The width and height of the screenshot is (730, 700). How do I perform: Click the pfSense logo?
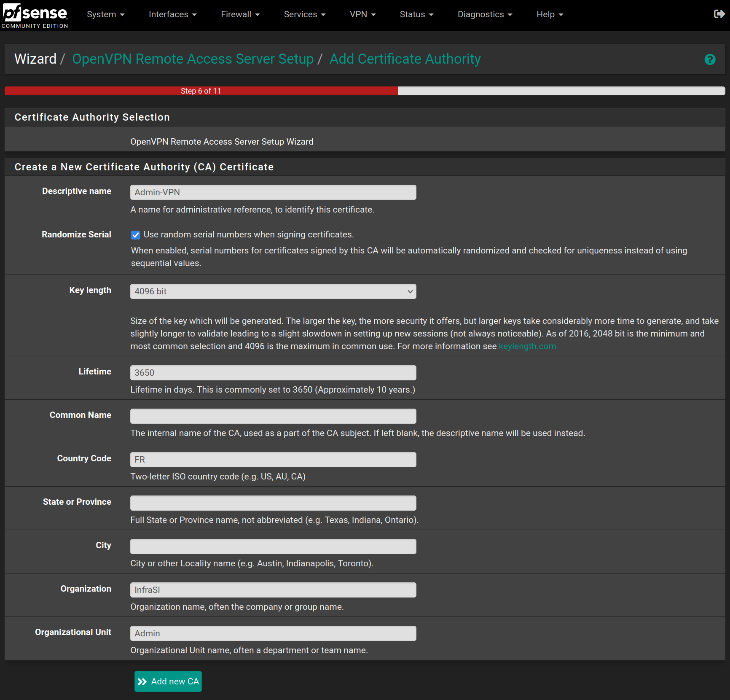pos(35,16)
